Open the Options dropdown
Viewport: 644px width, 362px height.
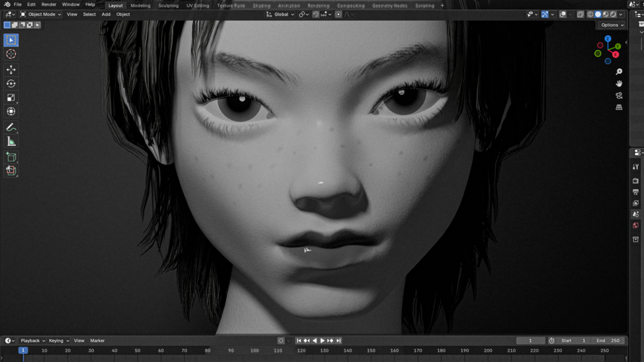[x=612, y=25]
